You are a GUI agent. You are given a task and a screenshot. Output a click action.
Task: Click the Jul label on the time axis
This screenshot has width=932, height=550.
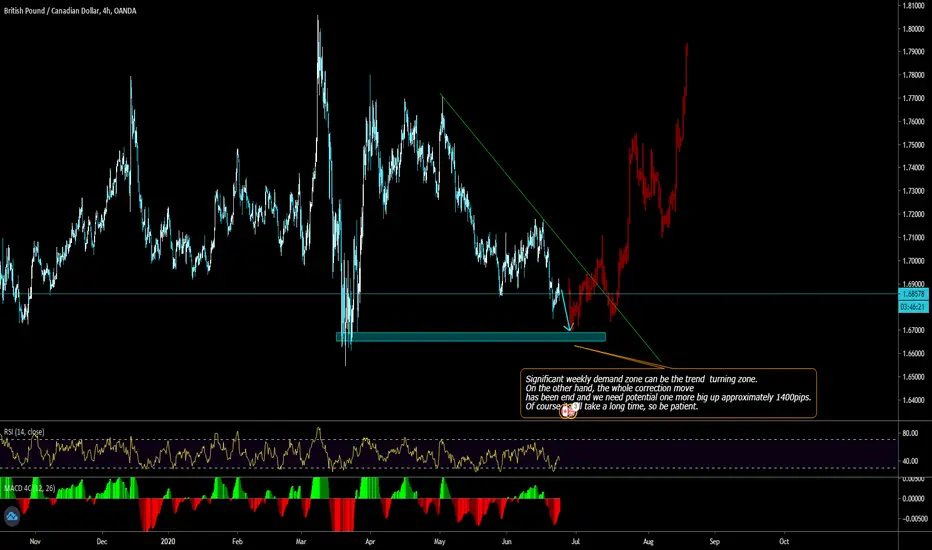575,541
